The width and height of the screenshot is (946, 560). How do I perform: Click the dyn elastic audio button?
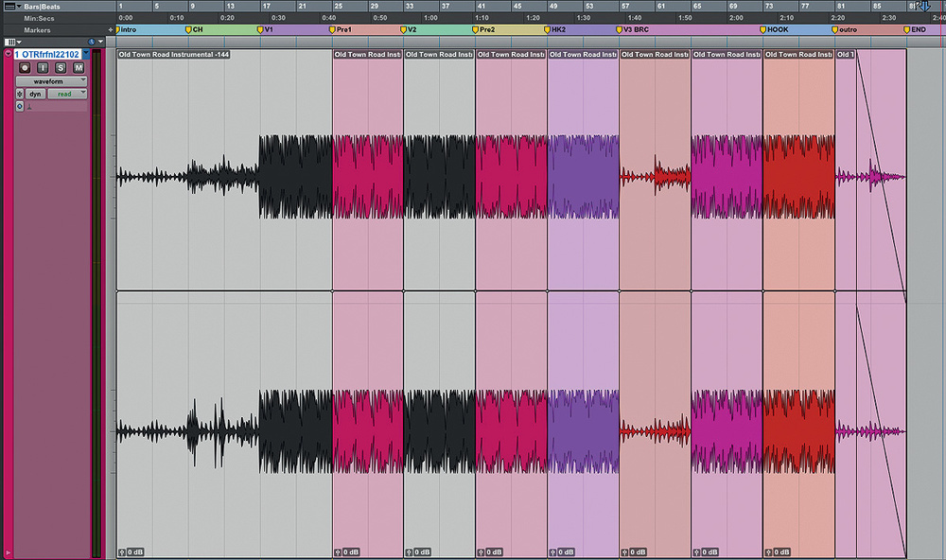pyautogui.click(x=35, y=94)
